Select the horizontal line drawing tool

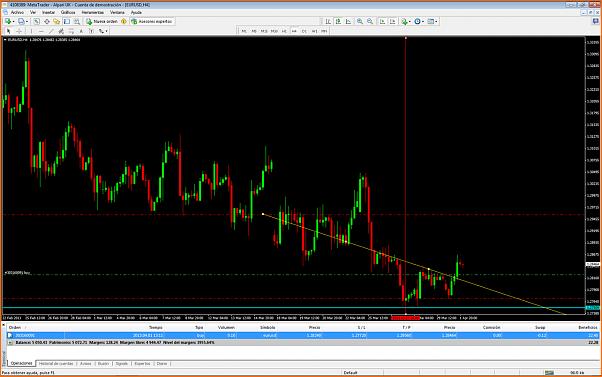click(41, 31)
